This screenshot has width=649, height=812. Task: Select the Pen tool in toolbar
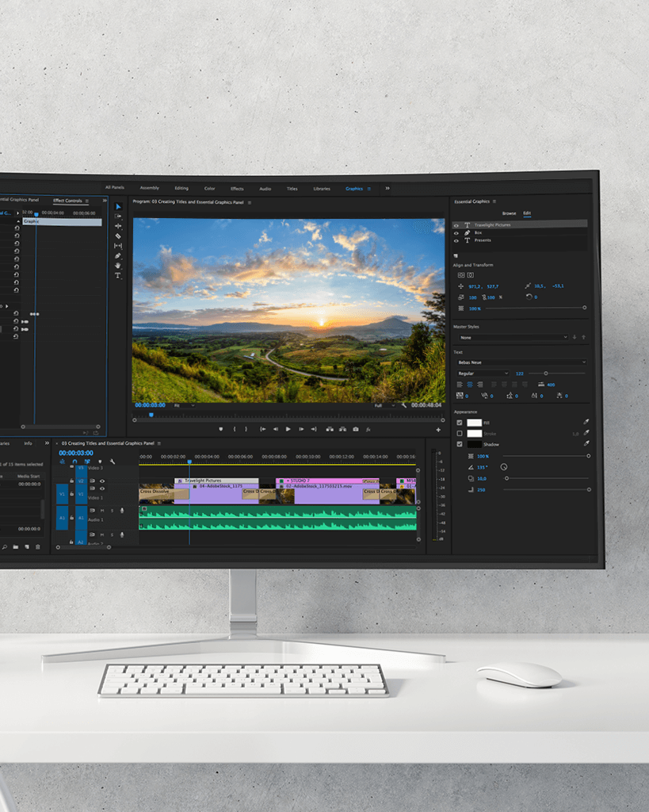[x=118, y=255]
